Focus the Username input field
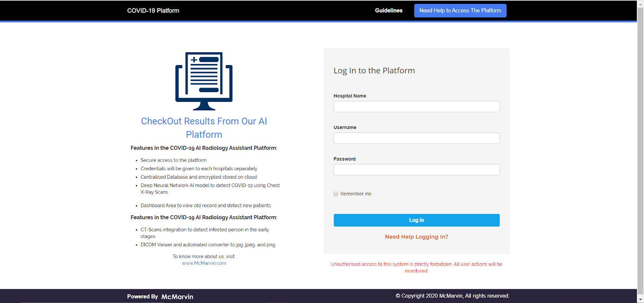The height and width of the screenshot is (303, 644). [417, 138]
